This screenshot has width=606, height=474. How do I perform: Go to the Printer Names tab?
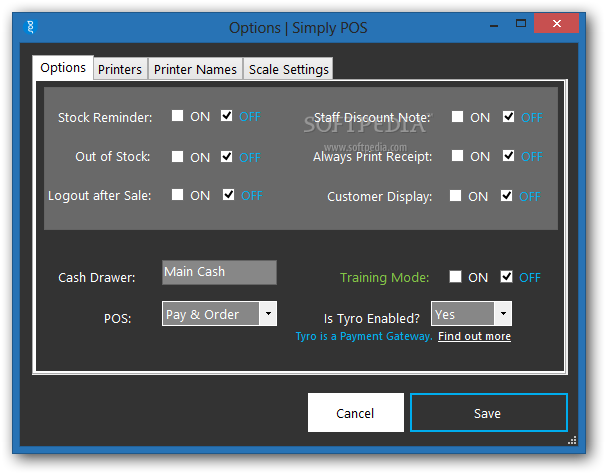pos(195,69)
